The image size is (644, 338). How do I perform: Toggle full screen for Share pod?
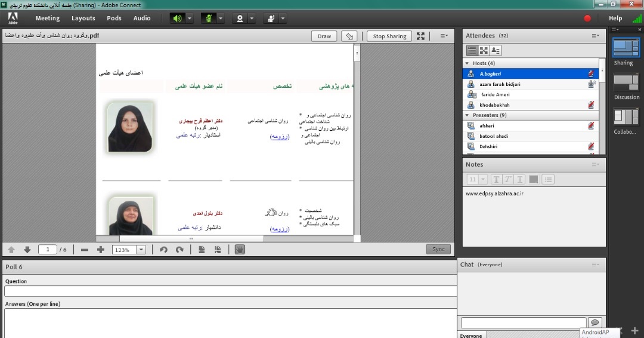420,36
